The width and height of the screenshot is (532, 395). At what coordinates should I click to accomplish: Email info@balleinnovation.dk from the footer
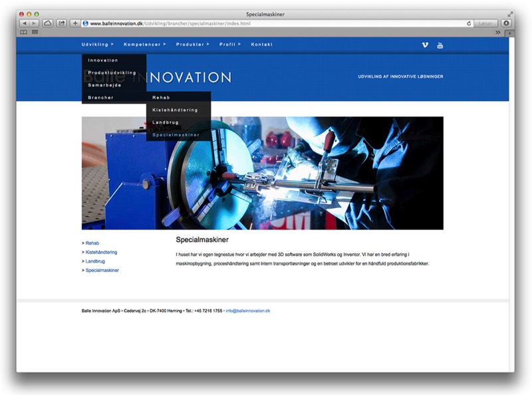pyautogui.click(x=248, y=311)
